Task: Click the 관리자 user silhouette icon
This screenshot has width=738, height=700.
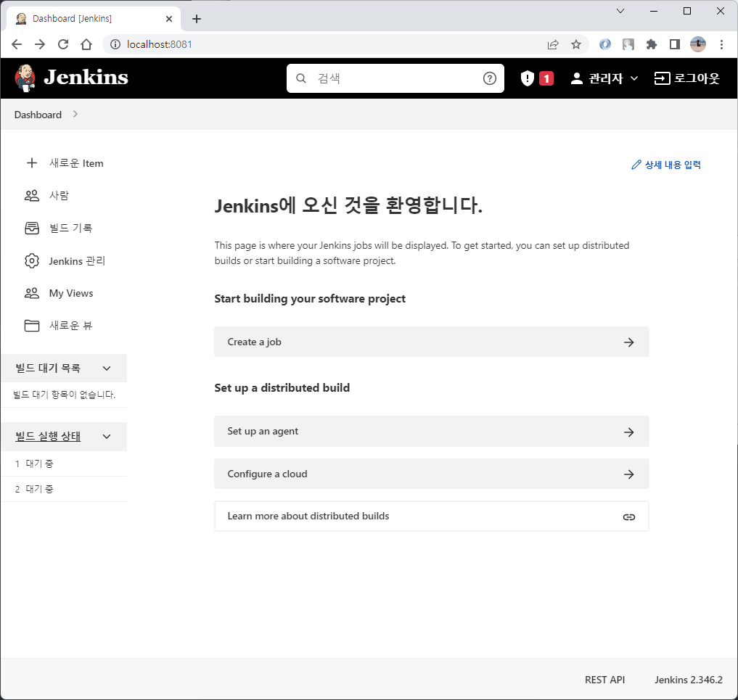Action: pos(577,78)
